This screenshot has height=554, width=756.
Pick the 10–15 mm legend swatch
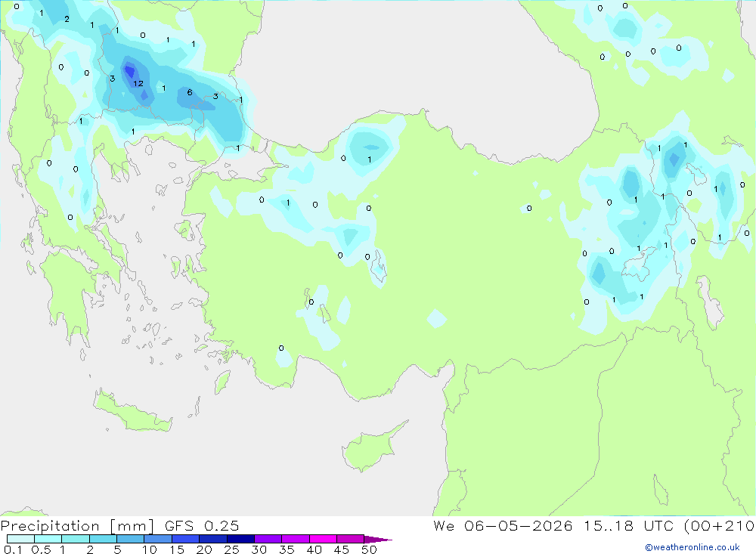click(x=158, y=539)
